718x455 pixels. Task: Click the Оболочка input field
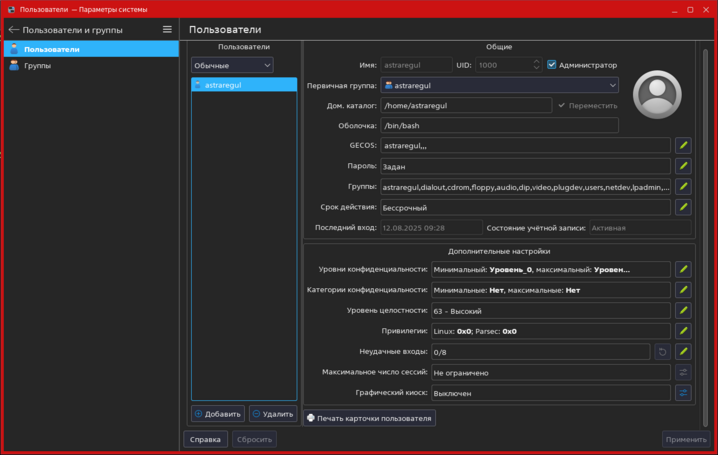[498, 126]
